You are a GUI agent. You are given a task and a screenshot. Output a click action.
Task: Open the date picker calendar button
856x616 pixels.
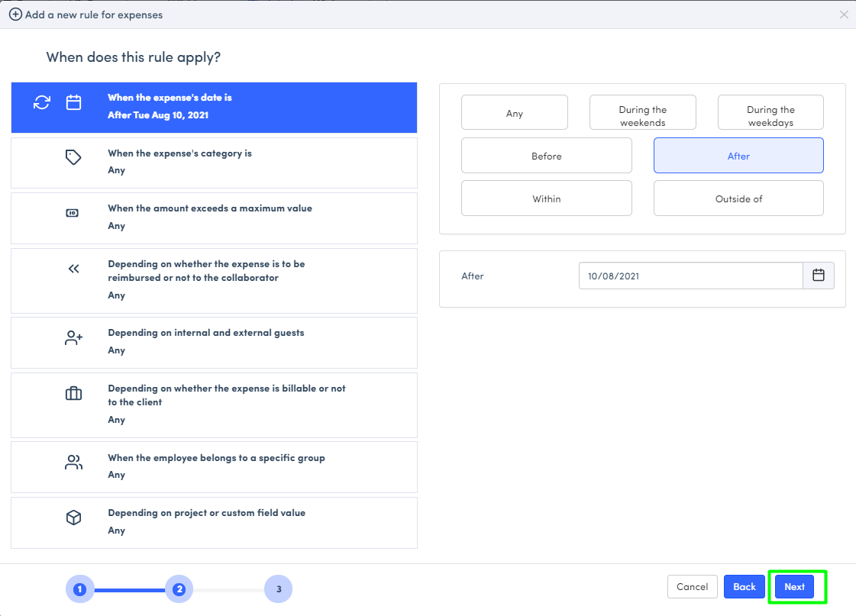[x=819, y=276]
